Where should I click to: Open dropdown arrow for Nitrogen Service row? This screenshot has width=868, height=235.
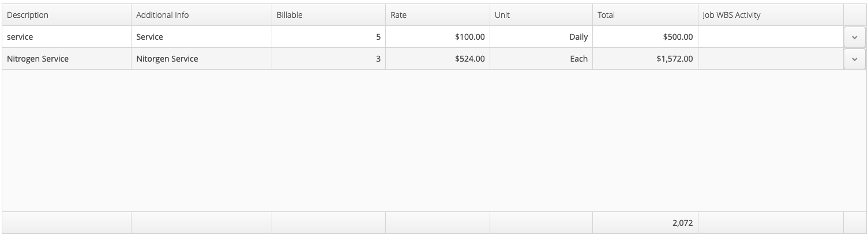click(x=854, y=59)
